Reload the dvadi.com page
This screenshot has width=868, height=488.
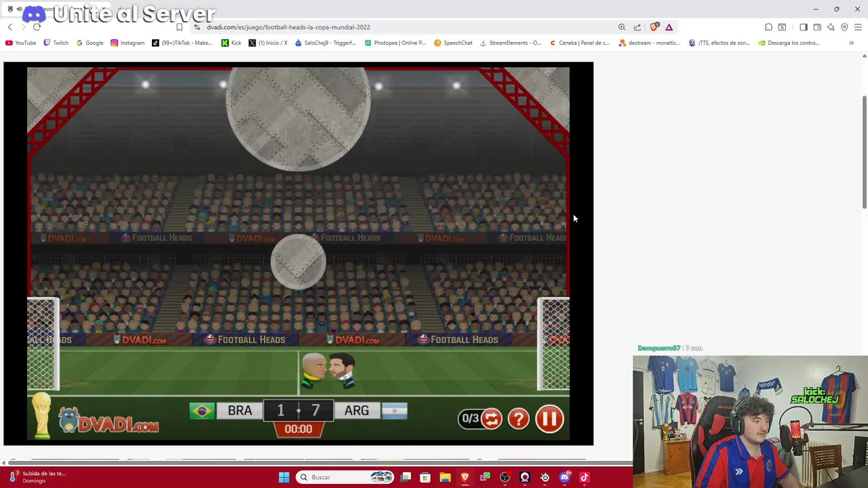pos(37,27)
